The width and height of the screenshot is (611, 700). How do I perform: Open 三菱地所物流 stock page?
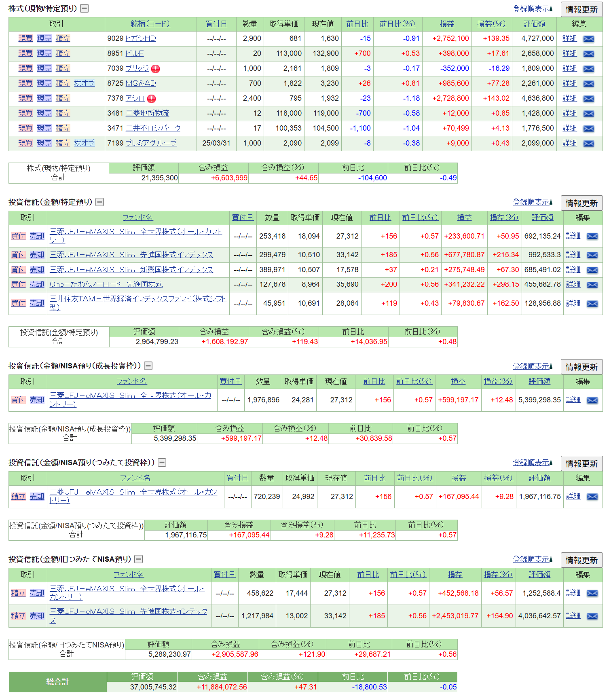(148, 113)
